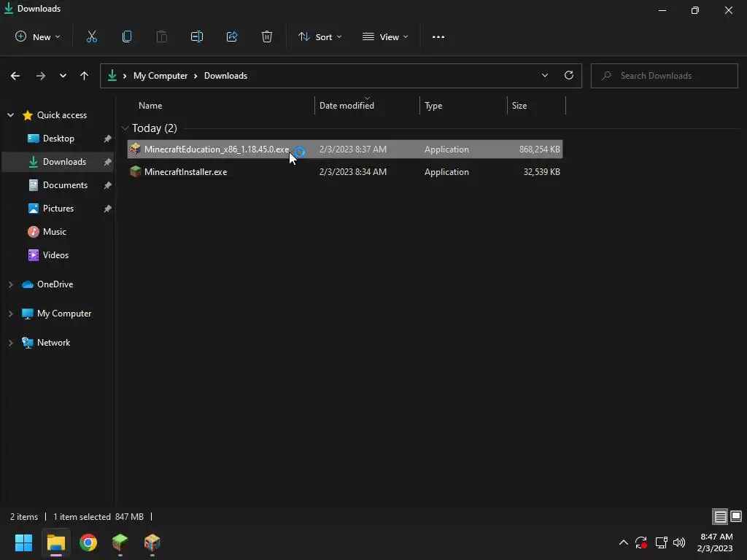Click the 2/3/2023 8:37 AM date cell
Screen dimensions: 747x560
[353, 149]
